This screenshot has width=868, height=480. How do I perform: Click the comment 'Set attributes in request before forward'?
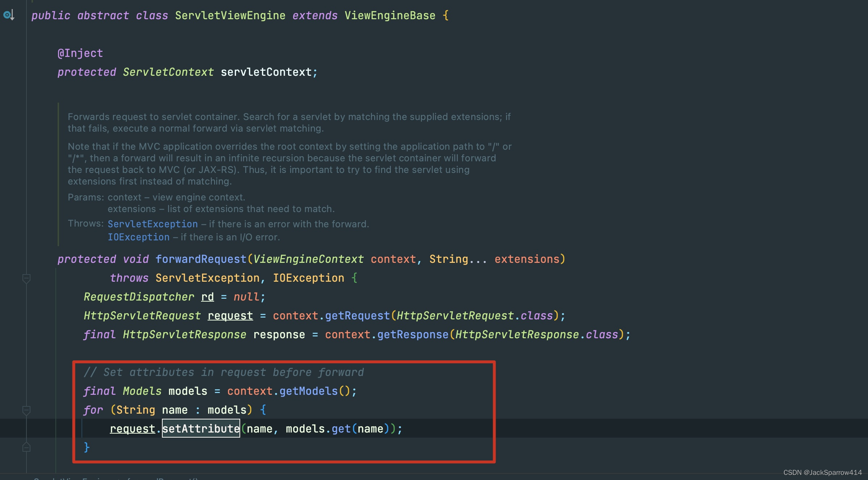click(224, 372)
